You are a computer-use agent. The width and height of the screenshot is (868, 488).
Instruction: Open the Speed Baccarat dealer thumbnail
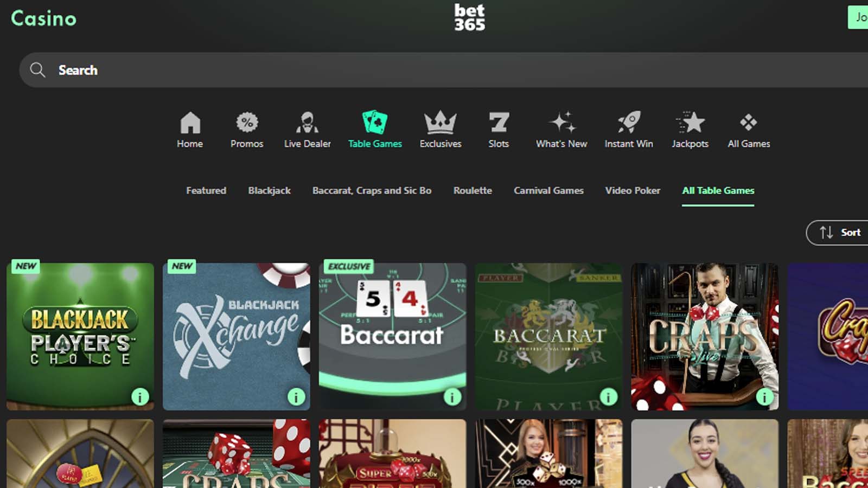[x=828, y=453]
